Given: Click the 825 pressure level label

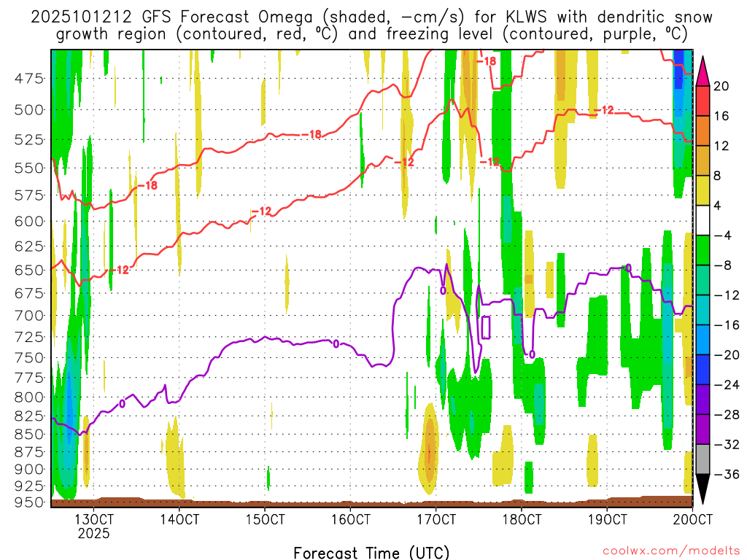Looking at the screenshot, I should pos(29,416).
